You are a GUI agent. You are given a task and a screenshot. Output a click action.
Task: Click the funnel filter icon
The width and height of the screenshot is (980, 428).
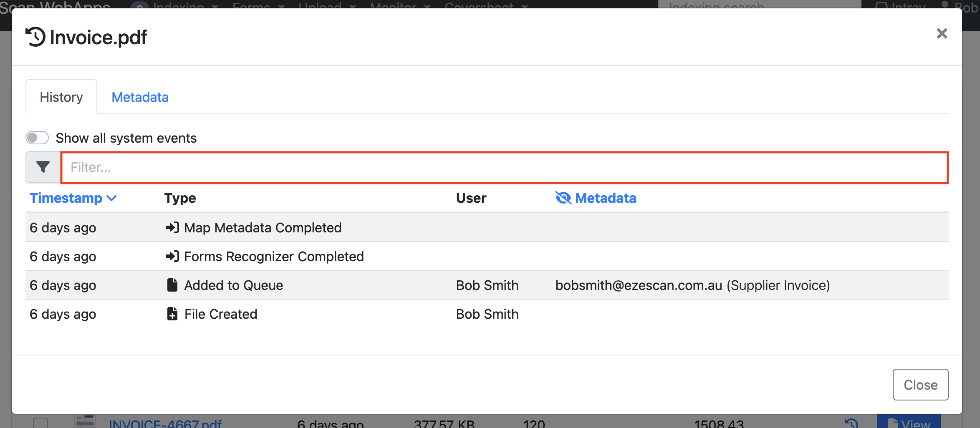click(x=43, y=167)
